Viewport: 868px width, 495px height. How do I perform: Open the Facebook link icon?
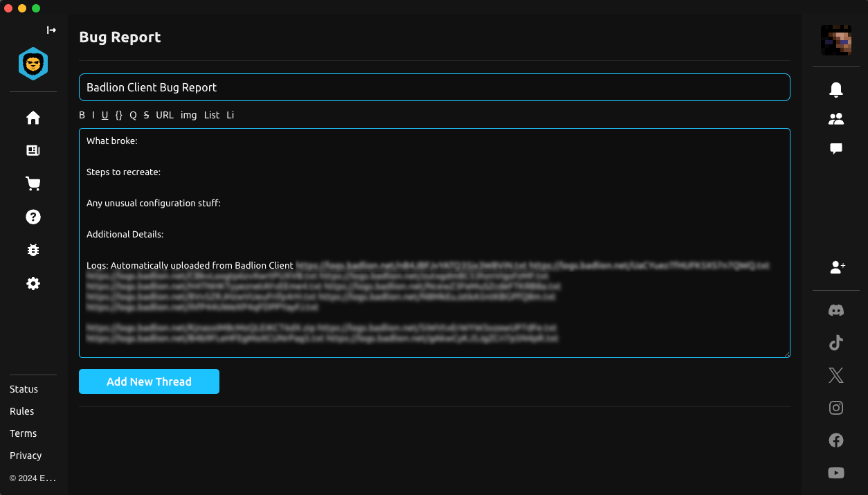click(836, 440)
